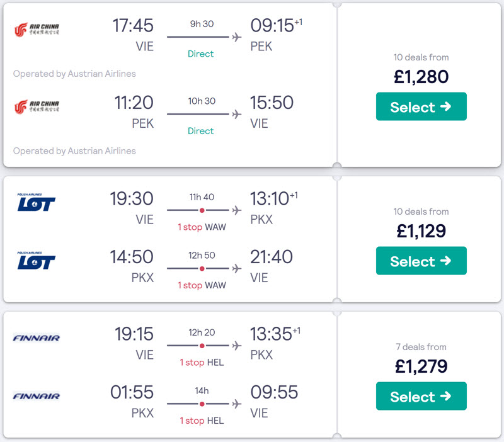Click the Air China logo on the return flight
504x442 pixels.
(37, 106)
